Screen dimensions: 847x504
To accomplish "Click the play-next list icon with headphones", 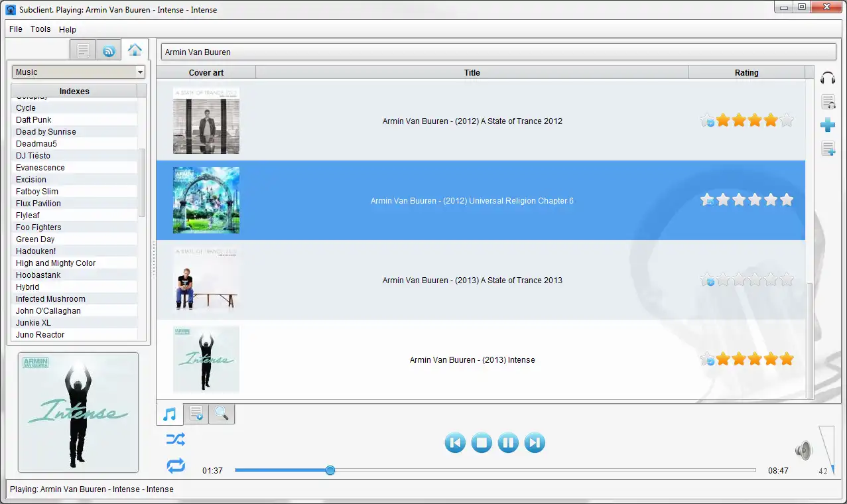I will pos(828,101).
